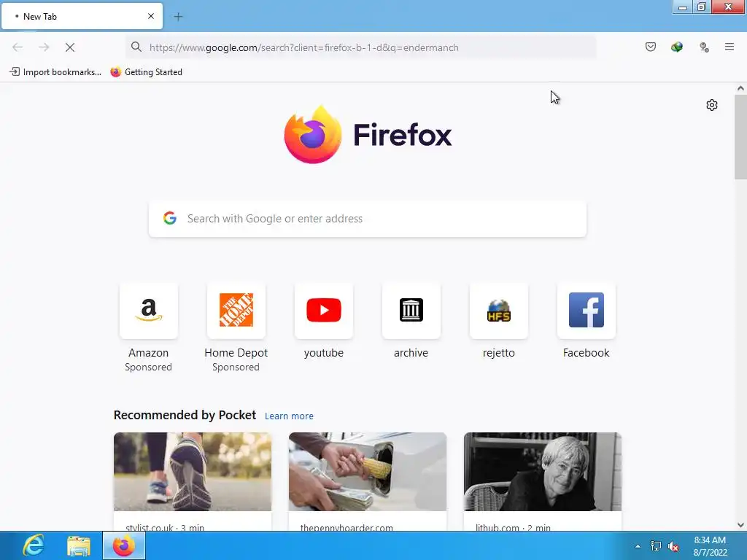Click scrollbar down arrow

(740, 525)
